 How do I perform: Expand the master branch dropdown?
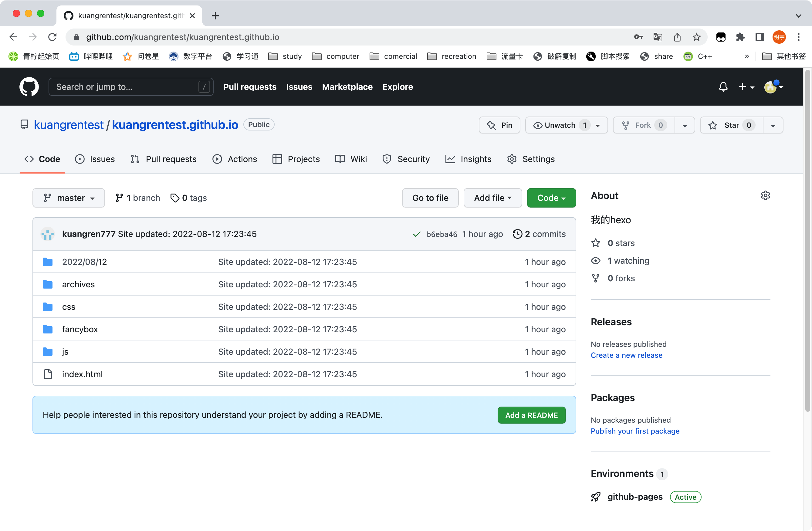coord(69,198)
